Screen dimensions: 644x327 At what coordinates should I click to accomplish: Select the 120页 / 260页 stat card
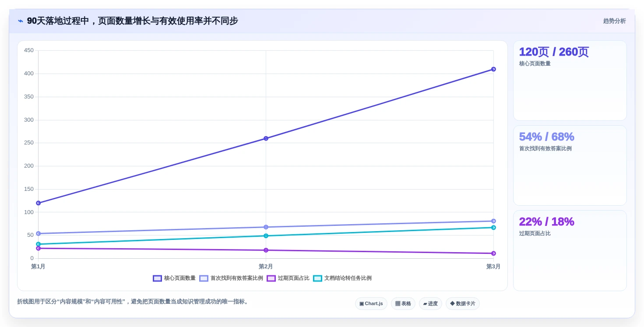tap(570, 81)
